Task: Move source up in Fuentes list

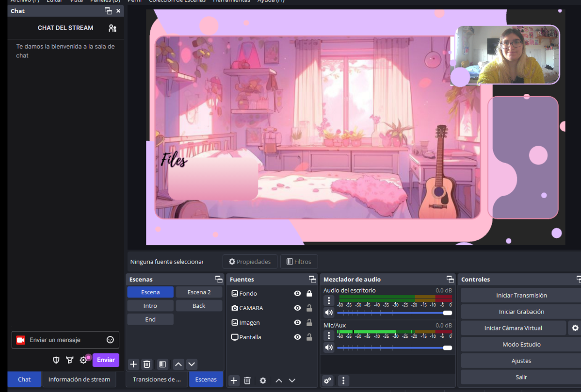Action: 279,381
